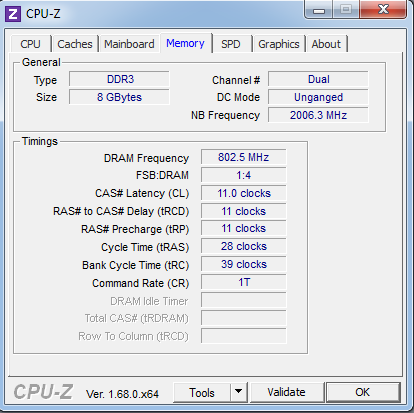Click the Tools button

(x=202, y=393)
